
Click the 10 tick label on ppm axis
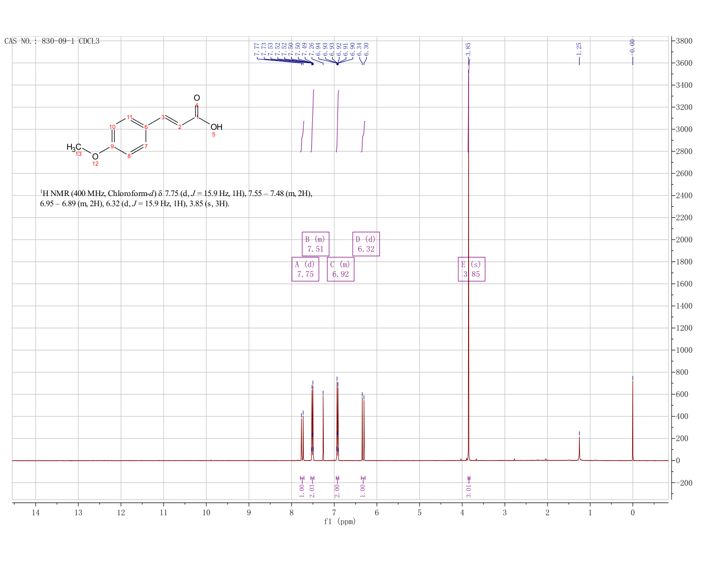pyautogui.click(x=206, y=512)
